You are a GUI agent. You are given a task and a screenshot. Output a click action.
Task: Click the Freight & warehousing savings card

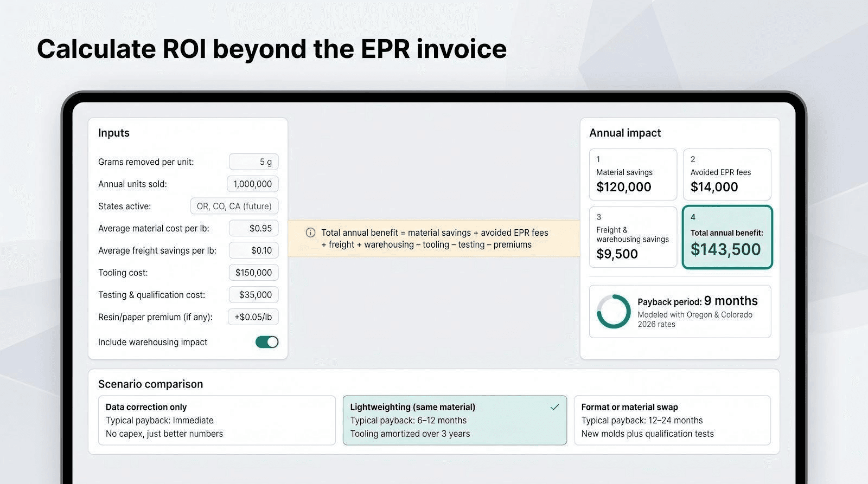[633, 237]
